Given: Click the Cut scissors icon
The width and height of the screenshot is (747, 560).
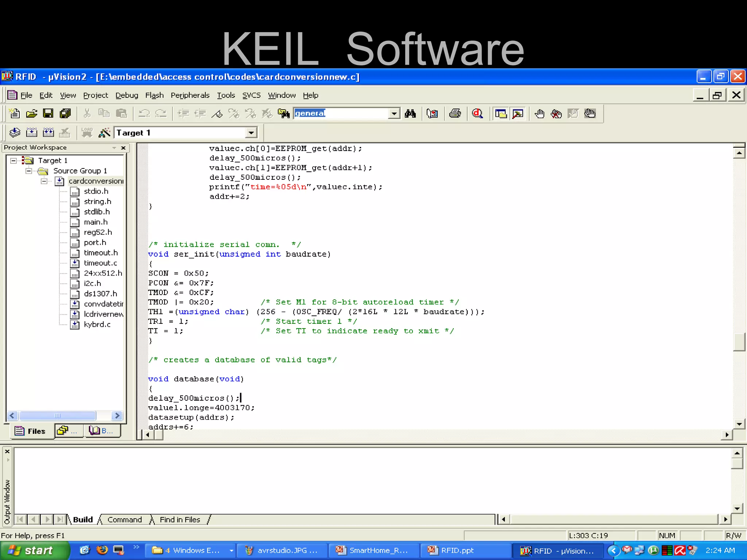Looking at the screenshot, I should coord(87,113).
